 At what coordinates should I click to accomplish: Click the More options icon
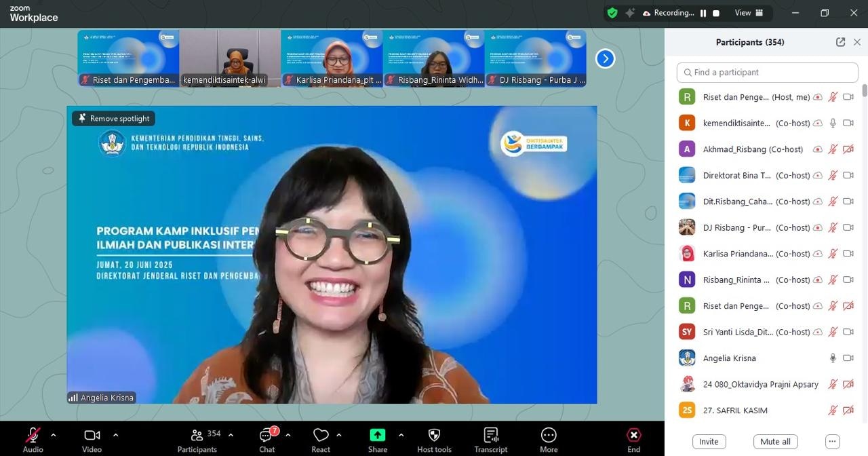[x=549, y=436]
